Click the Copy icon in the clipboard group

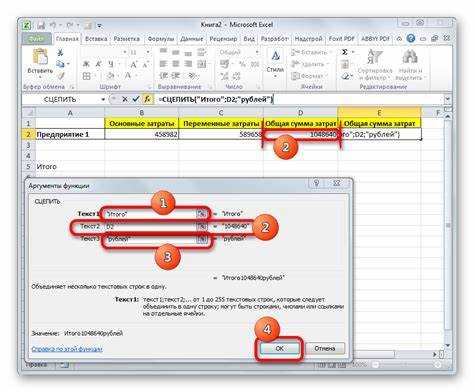coord(60,64)
